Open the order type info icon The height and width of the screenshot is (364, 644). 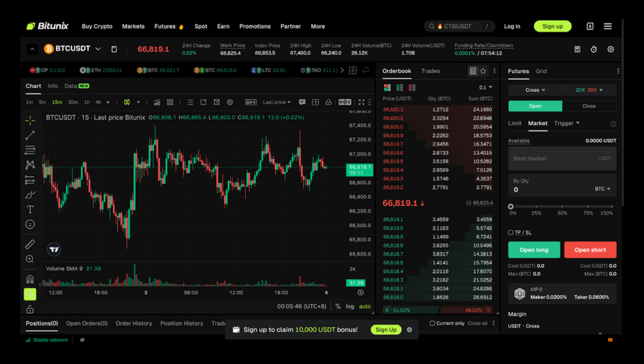[x=613, y=124]
